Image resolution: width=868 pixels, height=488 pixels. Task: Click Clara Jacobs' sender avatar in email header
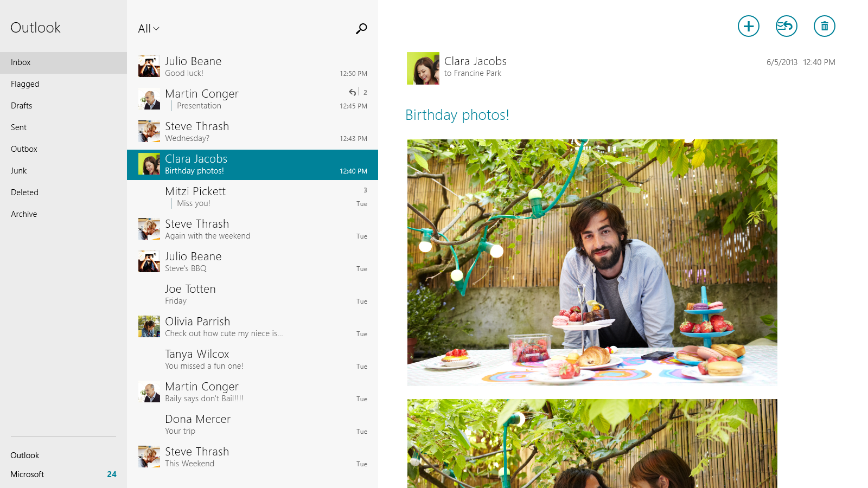(x=423, y=68)
